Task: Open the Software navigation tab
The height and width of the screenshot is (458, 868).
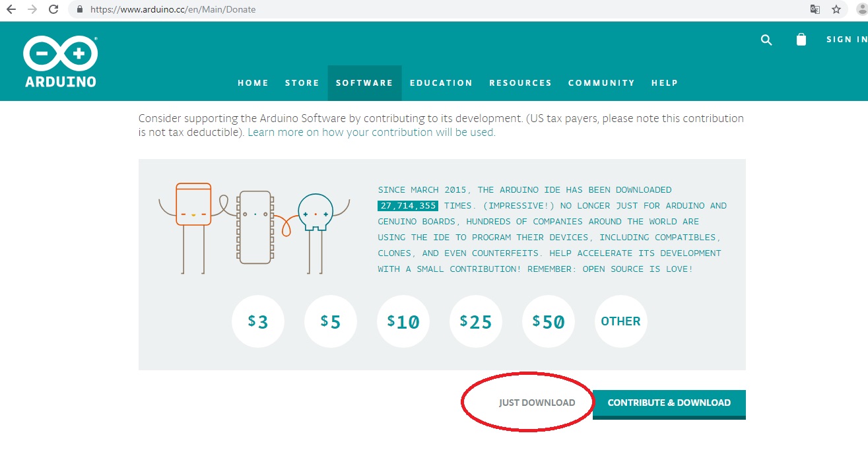Action: tap(364, 83)
